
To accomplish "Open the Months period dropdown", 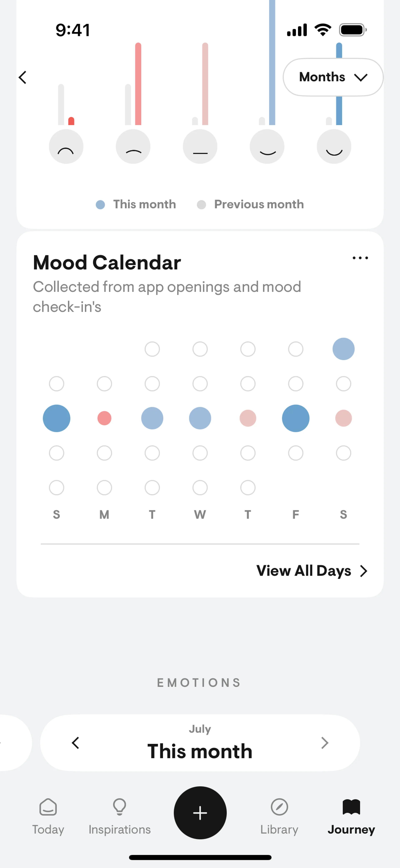I will pos(333,77).
